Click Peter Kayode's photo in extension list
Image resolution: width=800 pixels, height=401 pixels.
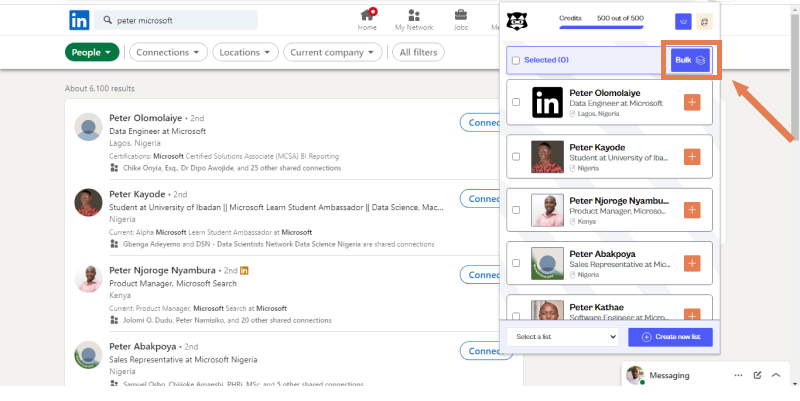coord(547,157)
